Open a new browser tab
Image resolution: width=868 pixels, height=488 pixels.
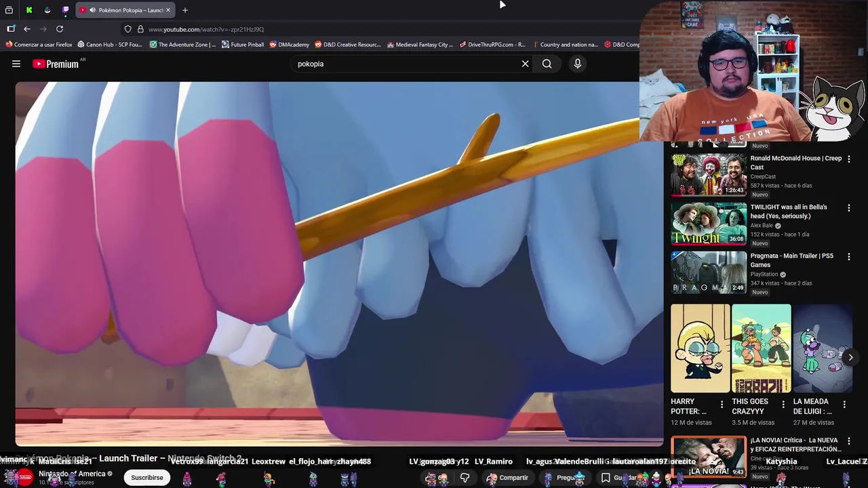click(185, 10)
